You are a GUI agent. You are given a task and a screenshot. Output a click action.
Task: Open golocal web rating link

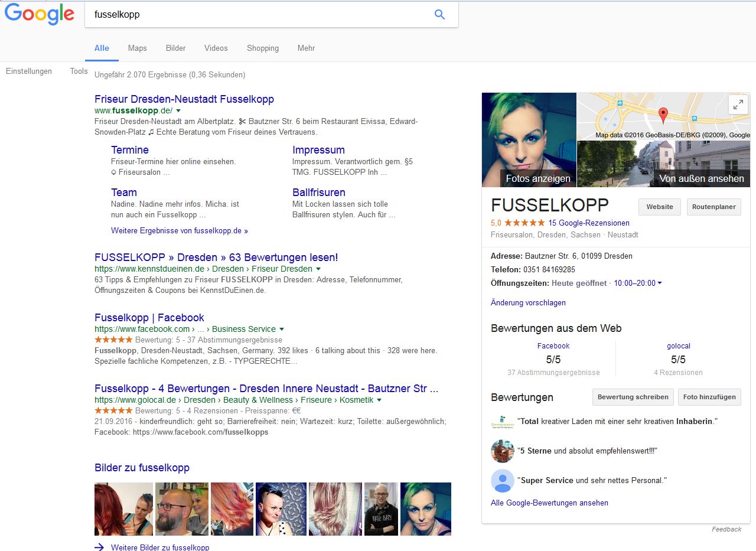[679, 346]
